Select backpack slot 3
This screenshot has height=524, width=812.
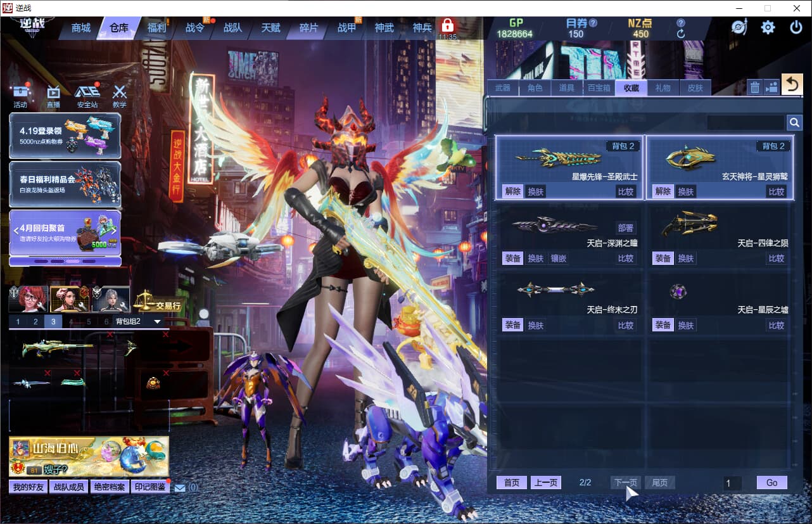(53, 322)
